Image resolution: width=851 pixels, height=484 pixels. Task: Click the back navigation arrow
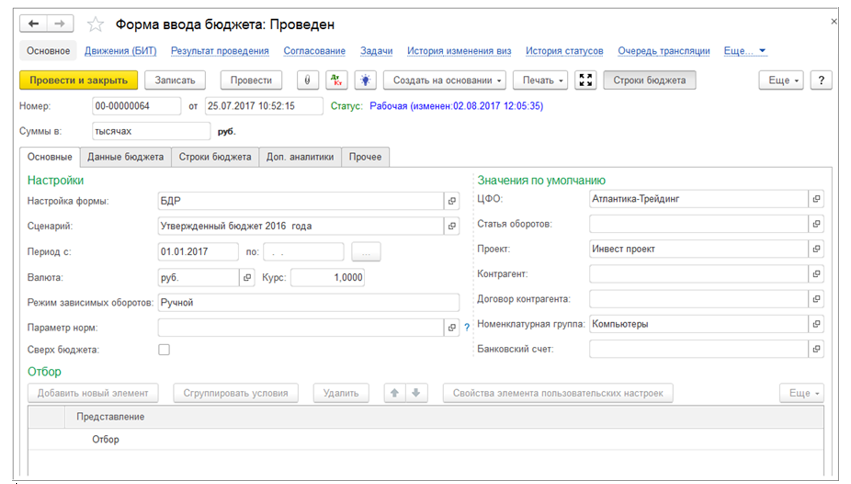(x=34, y=23)
